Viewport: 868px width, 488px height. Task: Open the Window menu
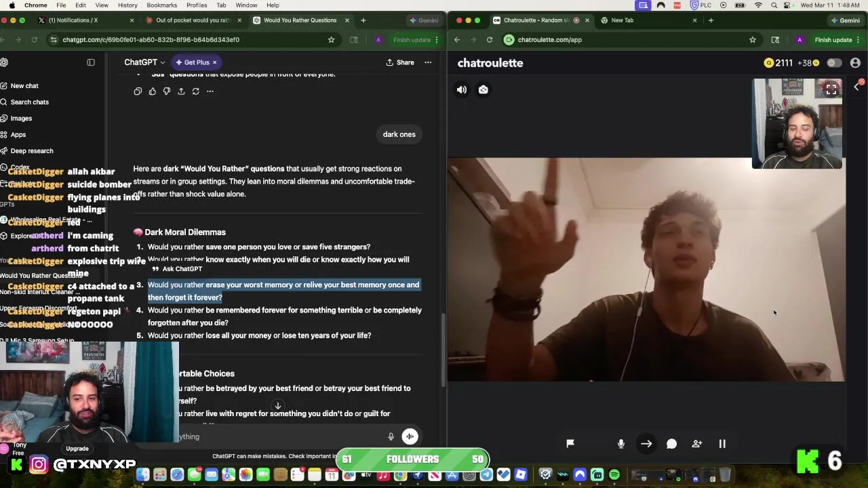tap(246, 5)
